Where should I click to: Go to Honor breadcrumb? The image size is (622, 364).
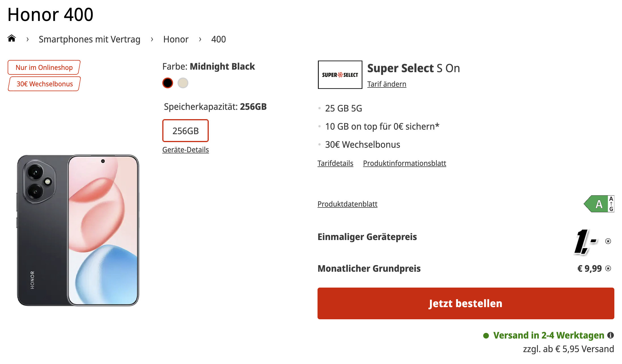[176, 39]
